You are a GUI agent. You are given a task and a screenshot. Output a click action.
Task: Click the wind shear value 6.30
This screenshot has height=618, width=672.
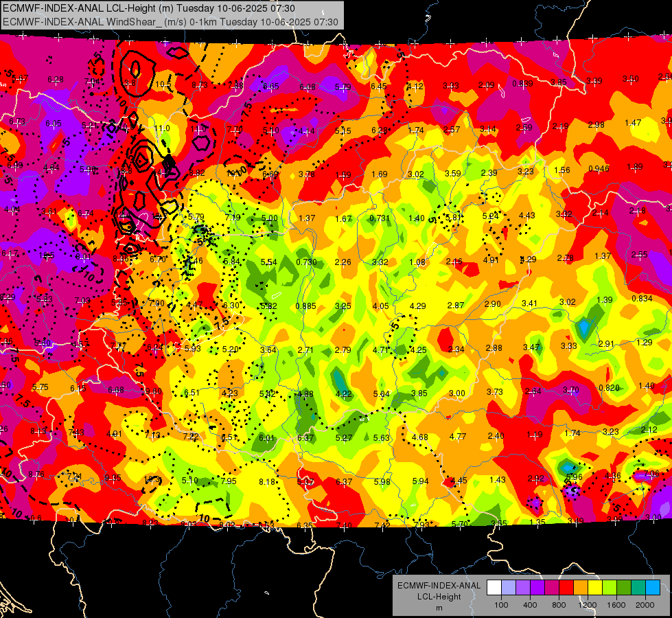point(231,305)
